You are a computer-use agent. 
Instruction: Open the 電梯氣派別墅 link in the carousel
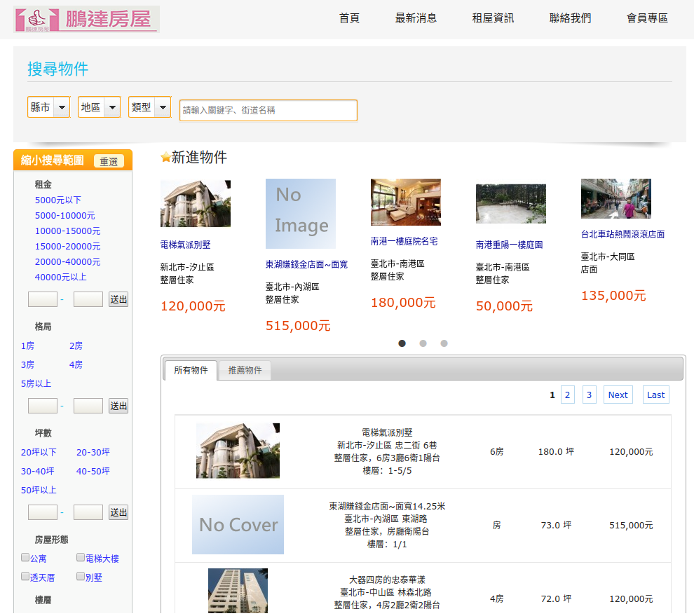(186, 245)
